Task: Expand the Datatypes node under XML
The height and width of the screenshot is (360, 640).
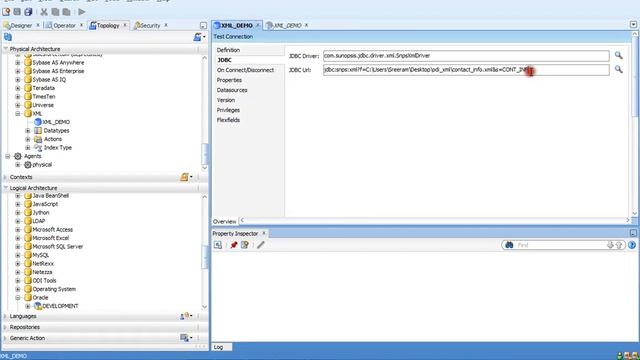Action: click(28, 131)
